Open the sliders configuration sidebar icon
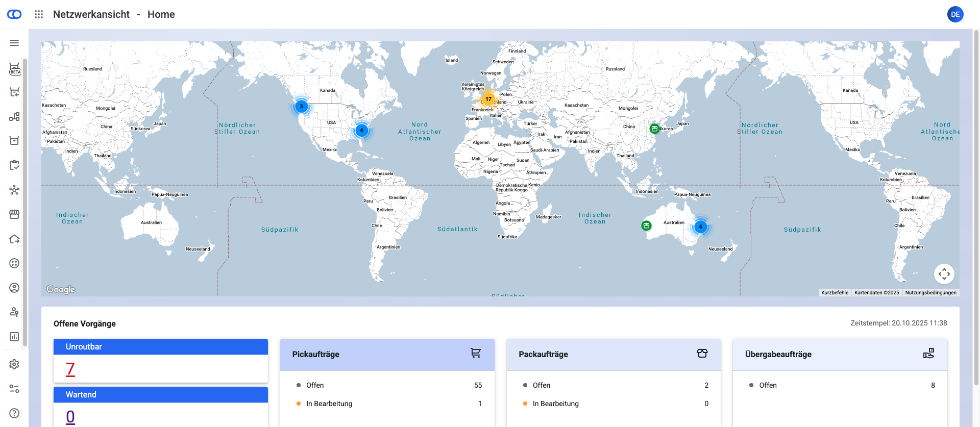 click(x=14, y=389)
